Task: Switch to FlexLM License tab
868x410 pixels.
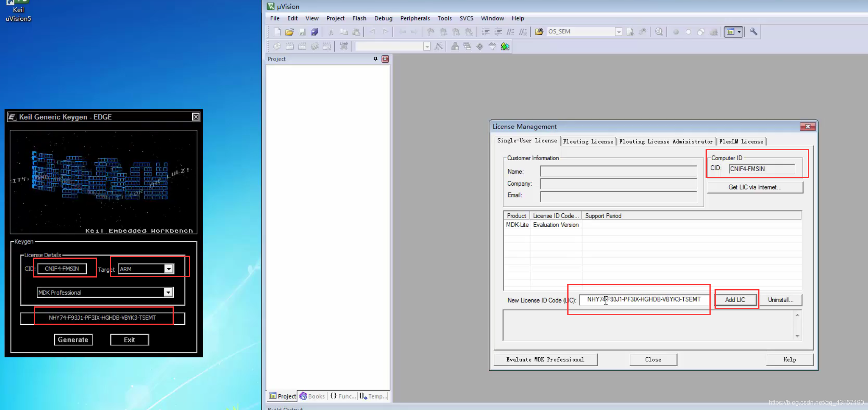Action: point(741,141)
